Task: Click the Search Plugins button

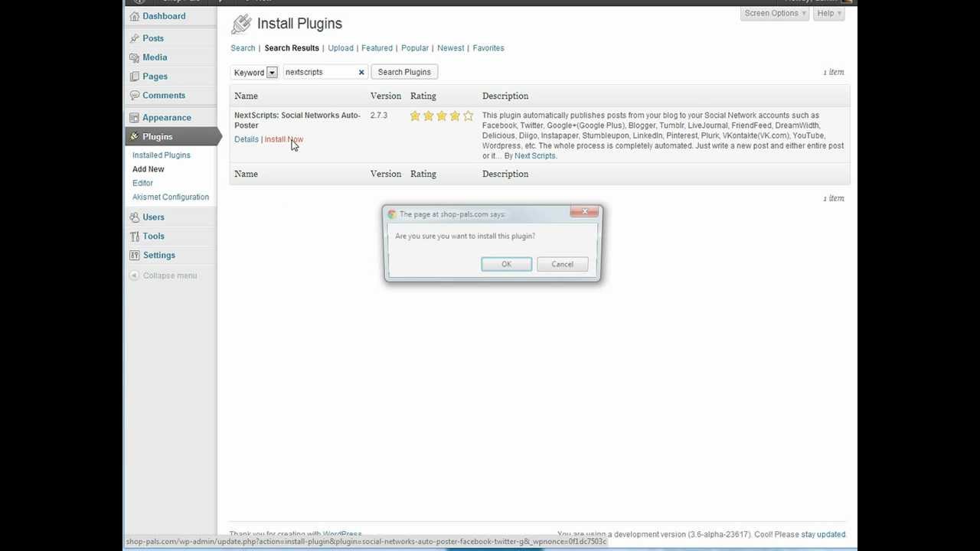Action: click(x=404, y=72)
